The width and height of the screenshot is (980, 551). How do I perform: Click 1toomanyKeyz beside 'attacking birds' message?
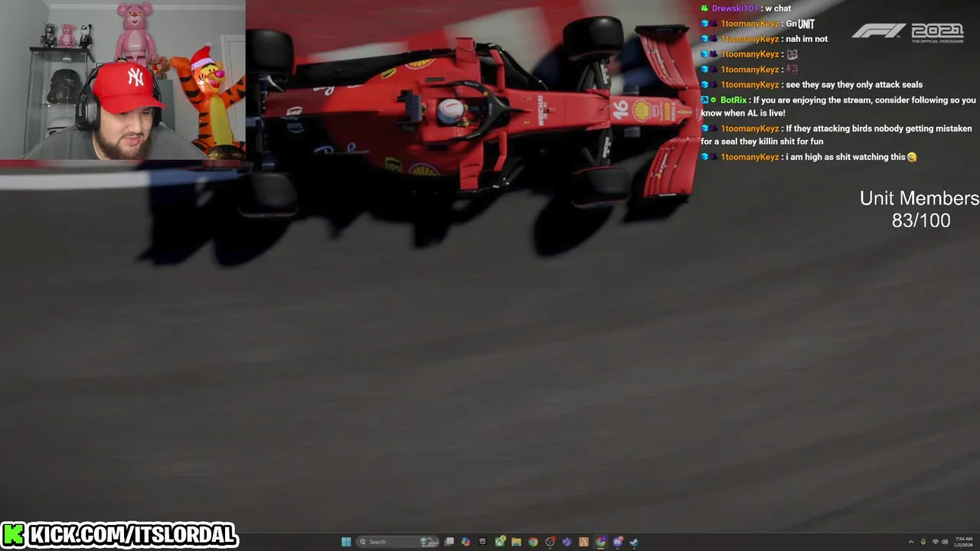coord(750,129)
